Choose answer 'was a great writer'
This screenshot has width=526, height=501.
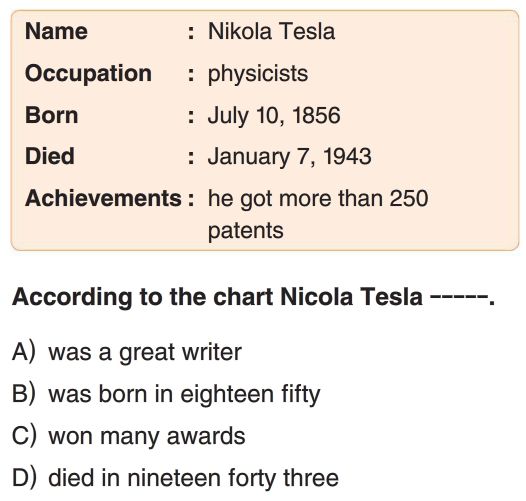(145, 352)
